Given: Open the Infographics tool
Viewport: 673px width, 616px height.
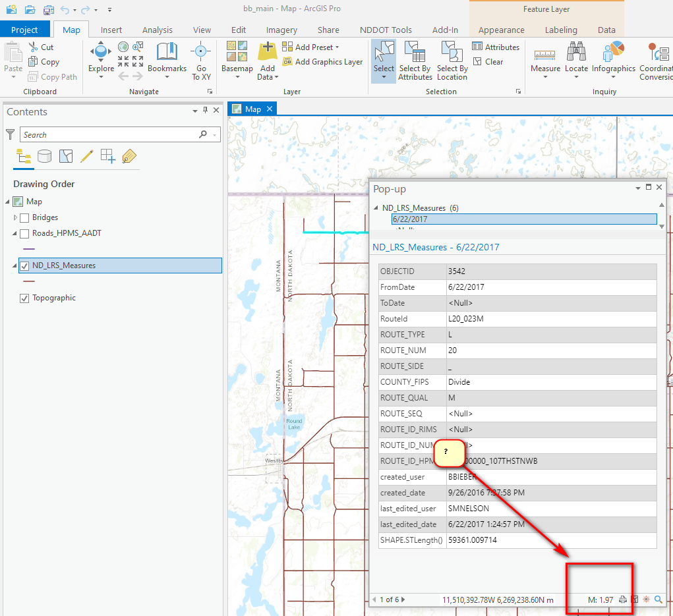Looking at the screenshot, I should pyautogui.click(x=612, y=59).
